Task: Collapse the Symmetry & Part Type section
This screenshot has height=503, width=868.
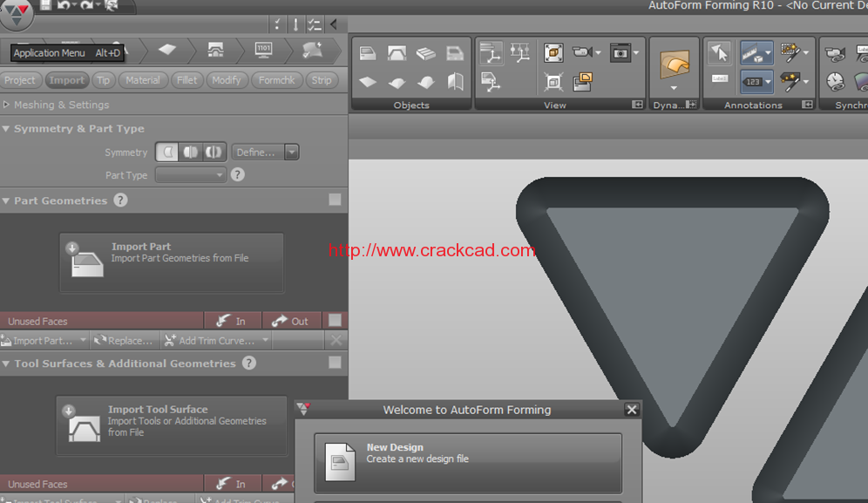Action: pos(6,128)
